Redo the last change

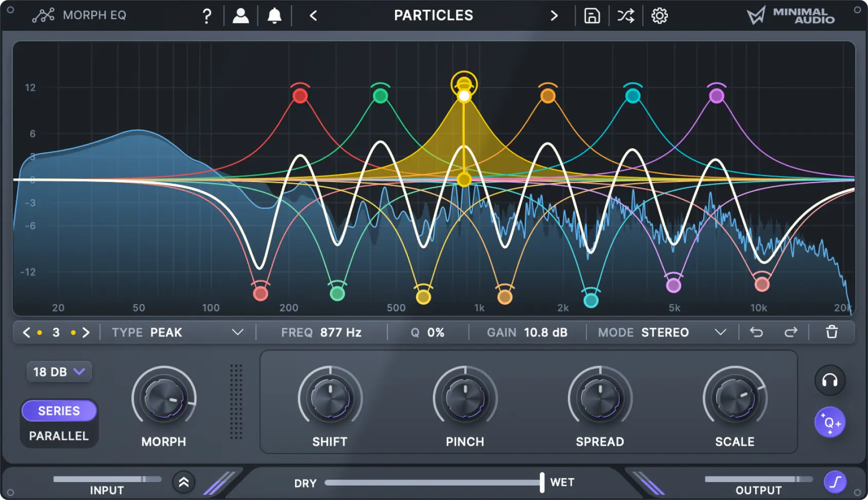coord(791,332)
